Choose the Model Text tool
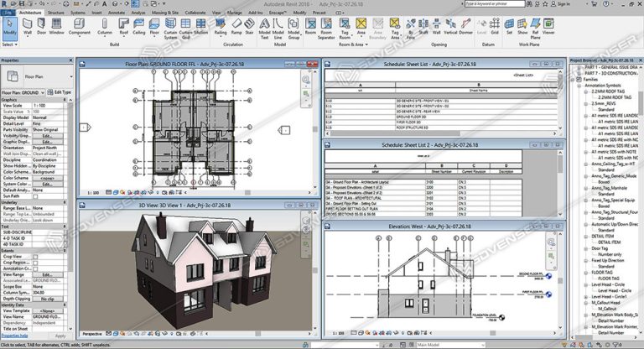Screen dimensions: 644x349 [x=264, y=29]
